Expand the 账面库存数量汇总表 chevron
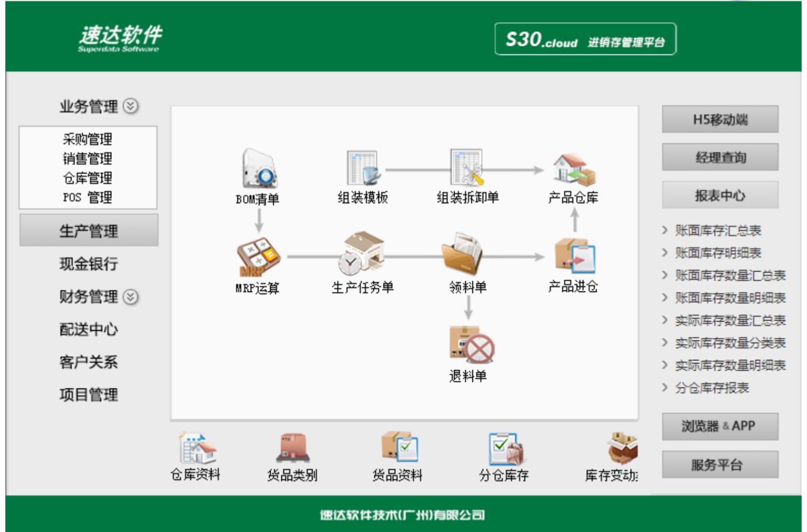The width and height of the screenshot is (807, 532). pos(665,275)
